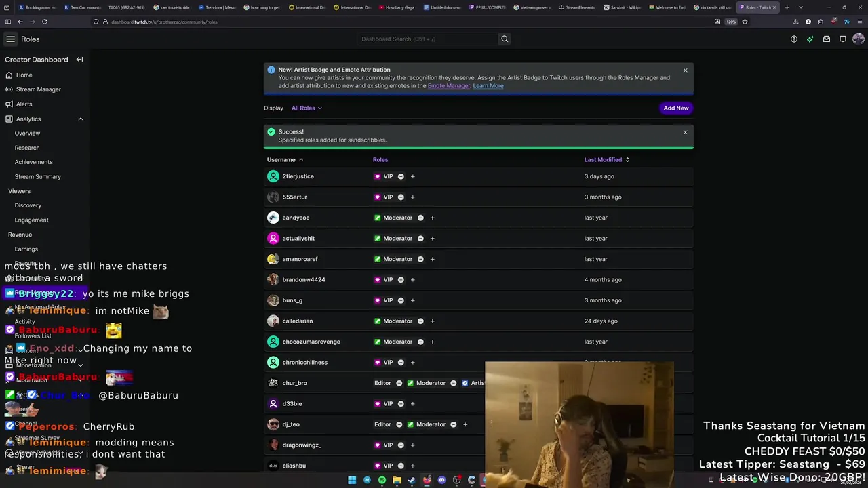Remove VIP role from buns_g
This screenshot has width=868, height=488.
[x=401, y=300]
